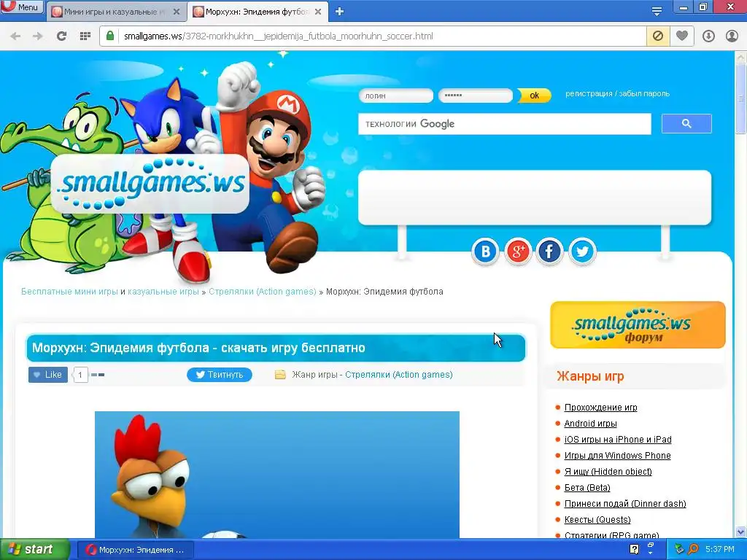Click the smallgames.ws logo

point(150,184)
